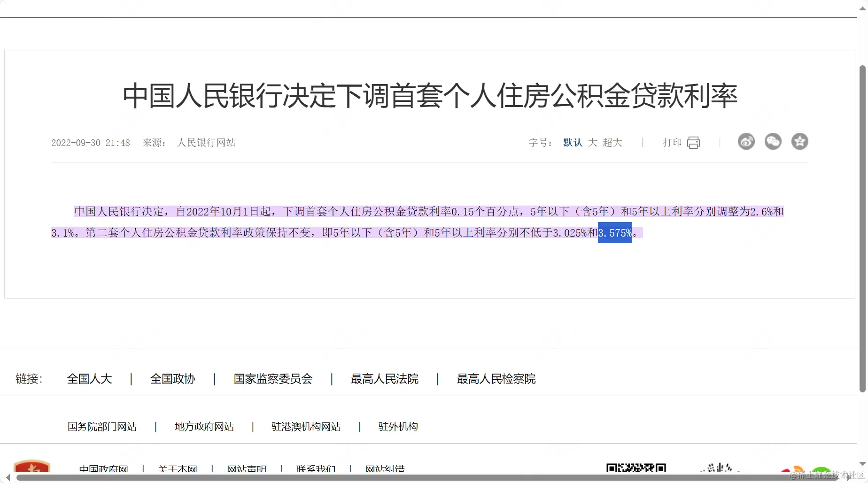Open the 国务院部门网站 link
868x483 pixels.
102,426
